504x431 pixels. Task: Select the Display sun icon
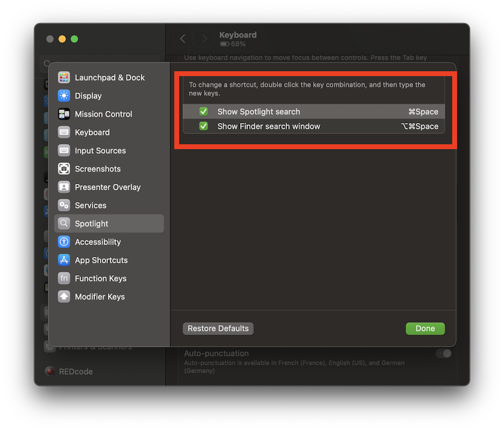64,96
